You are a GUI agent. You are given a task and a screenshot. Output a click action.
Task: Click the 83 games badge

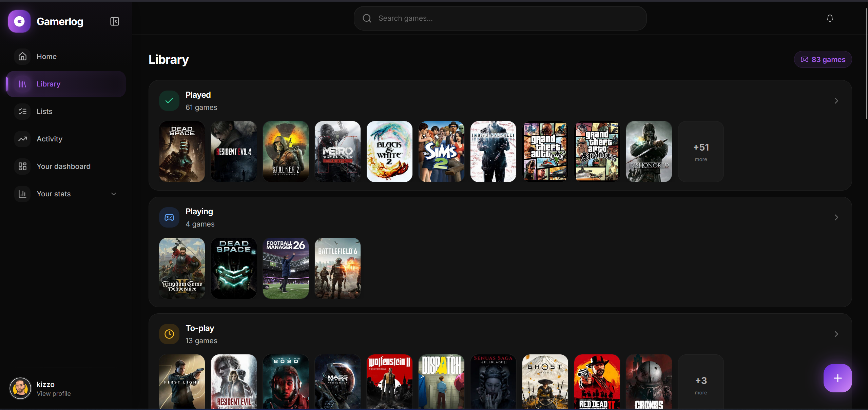823,59
